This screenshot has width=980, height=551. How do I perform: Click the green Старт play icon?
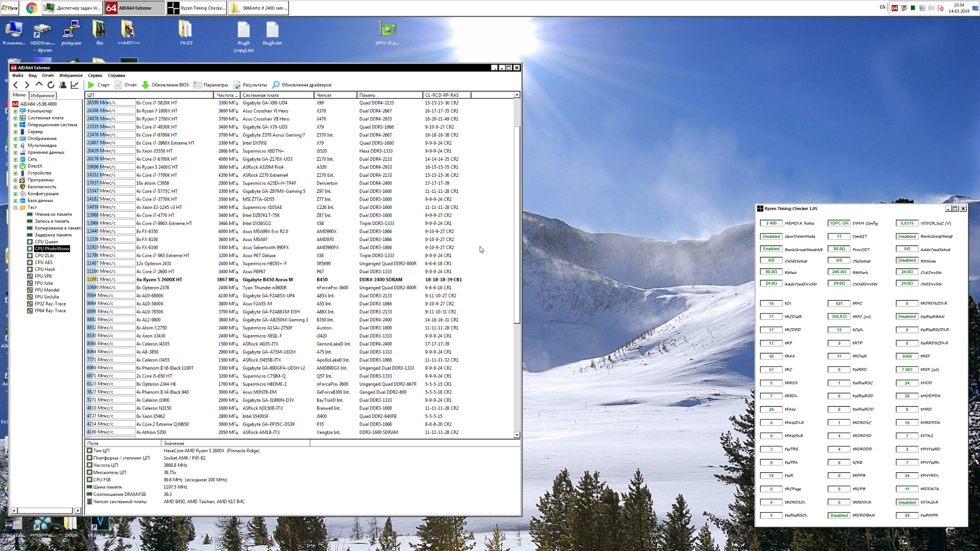pyautogui.click(x=91, y=85)
